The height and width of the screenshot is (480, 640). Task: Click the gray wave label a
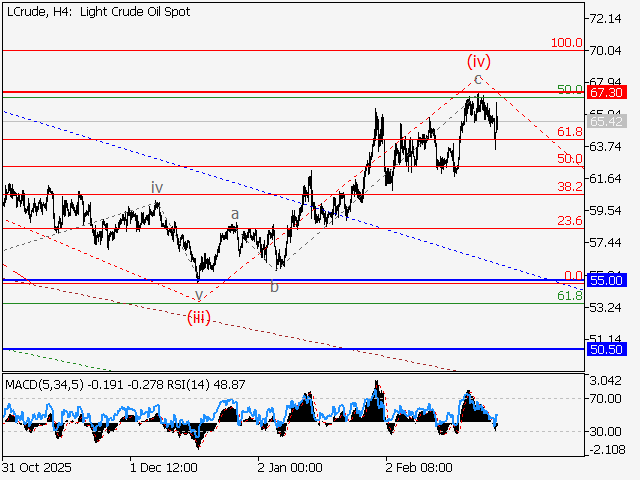[x=235, y=214]
